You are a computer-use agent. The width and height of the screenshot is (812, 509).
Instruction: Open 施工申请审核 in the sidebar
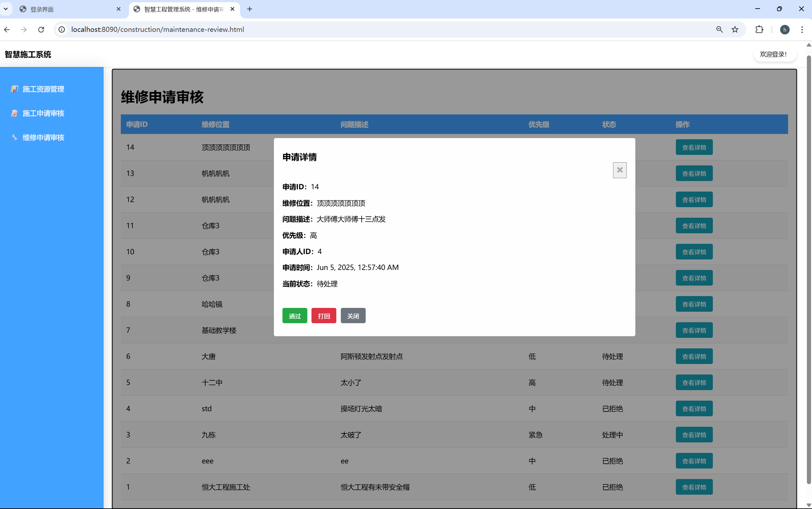[43, 113]
